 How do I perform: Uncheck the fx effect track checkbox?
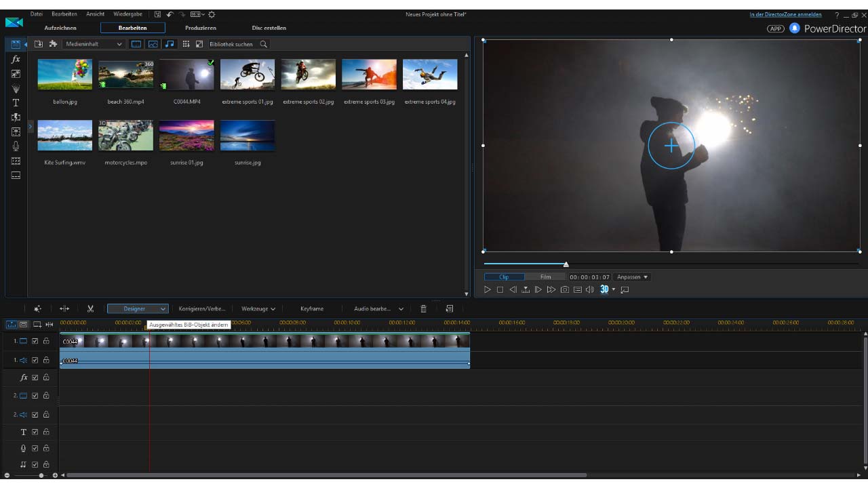(x=35, y=378)
